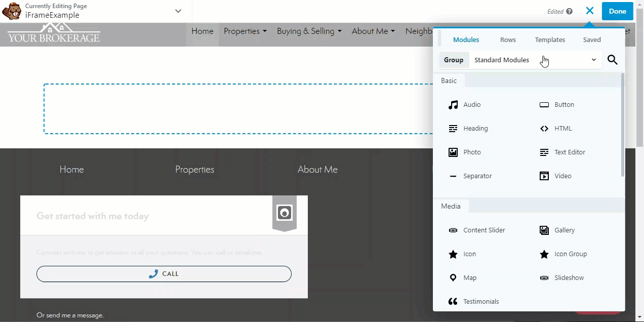Open the Templates tab
The image size is (644, 322).
pos(550,40)
